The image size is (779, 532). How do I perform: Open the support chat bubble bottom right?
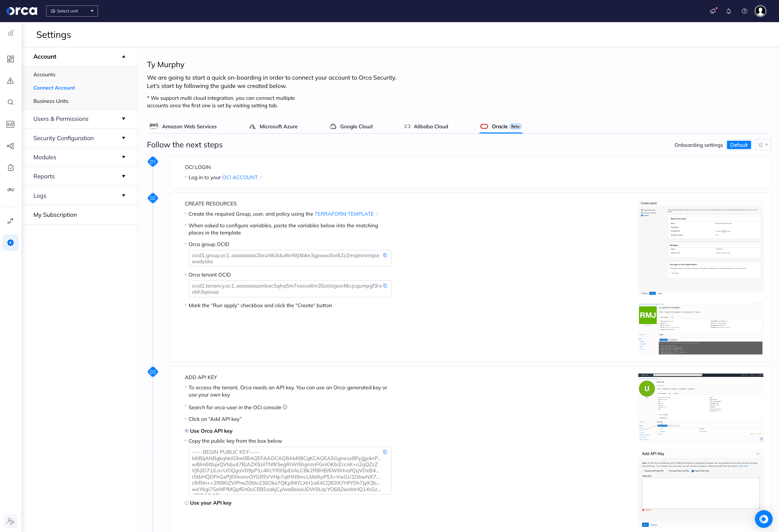pos(764,519)
